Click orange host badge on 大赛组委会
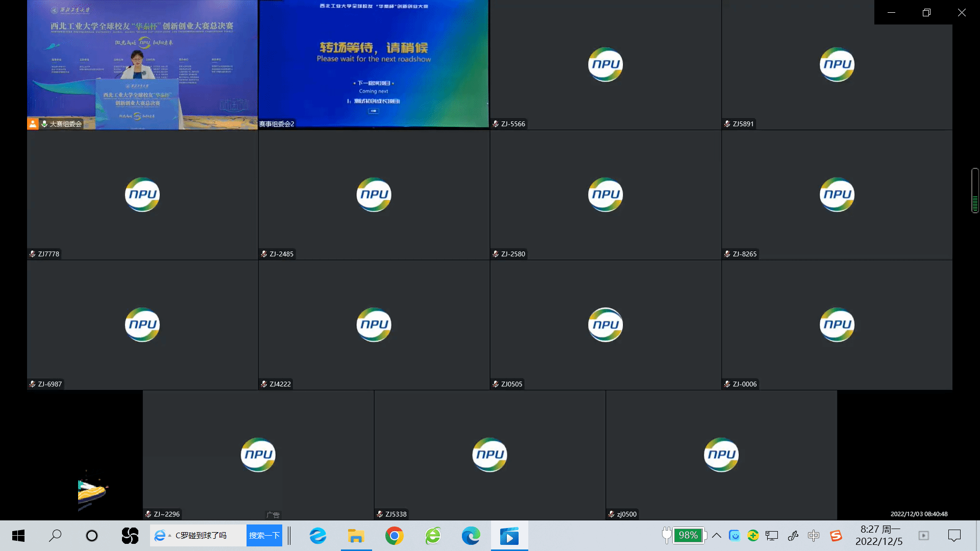Viewport: 980px width, 551px height. tap(33, 124)
